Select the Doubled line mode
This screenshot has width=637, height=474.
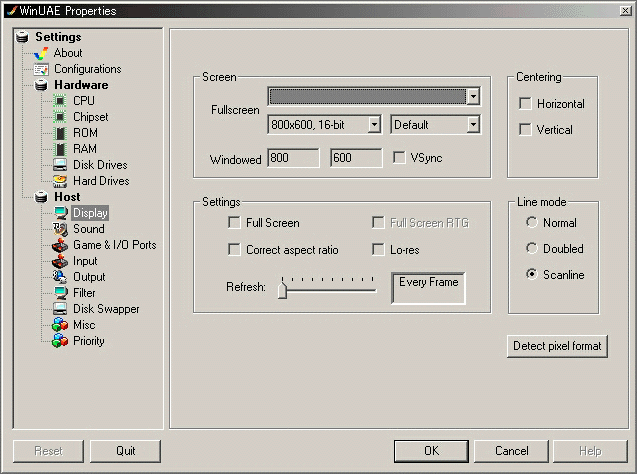tap(531, 249)
